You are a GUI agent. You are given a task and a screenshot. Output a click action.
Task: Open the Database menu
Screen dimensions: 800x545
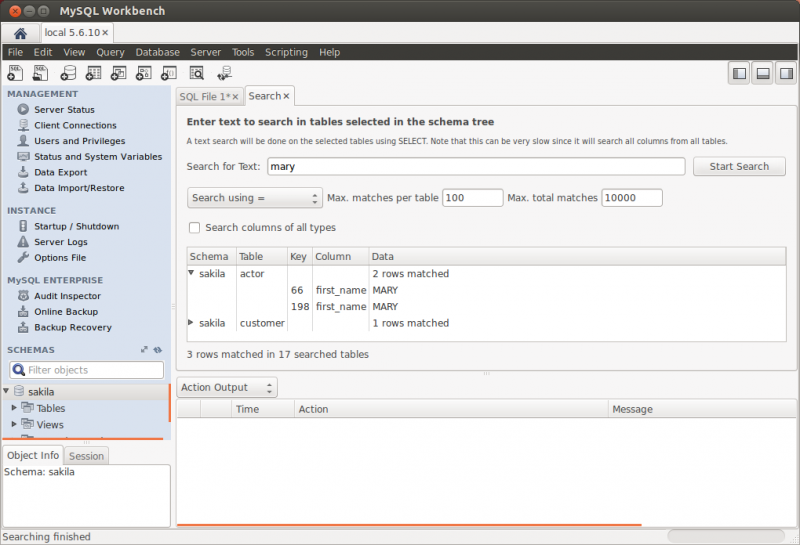[x=157, y=53]
